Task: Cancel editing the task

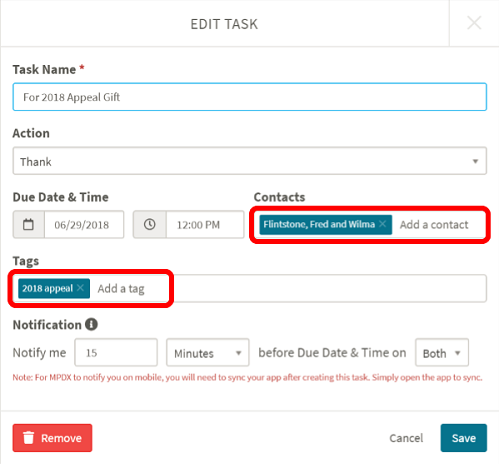Action: click(406, 438)
